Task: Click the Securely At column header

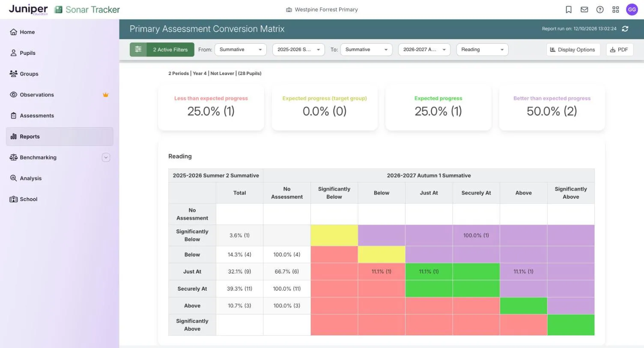Action: [476, 193]
